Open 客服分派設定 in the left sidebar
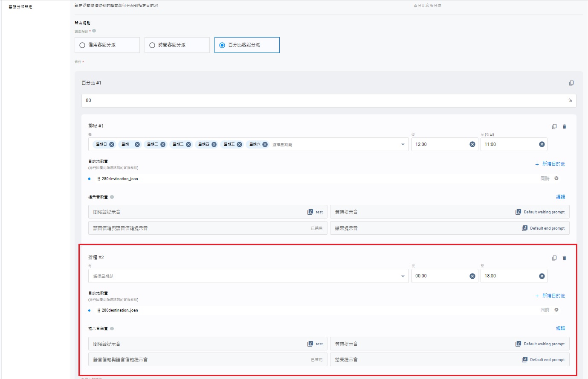Viewport: 588px width, 379px height. 20,7
